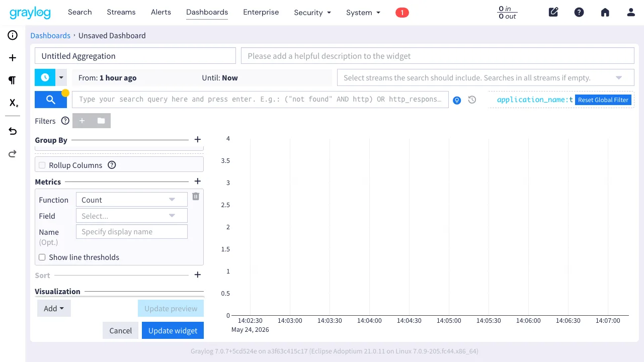
Task: Open the Enterprise page
Action: (x=261, y=12)
